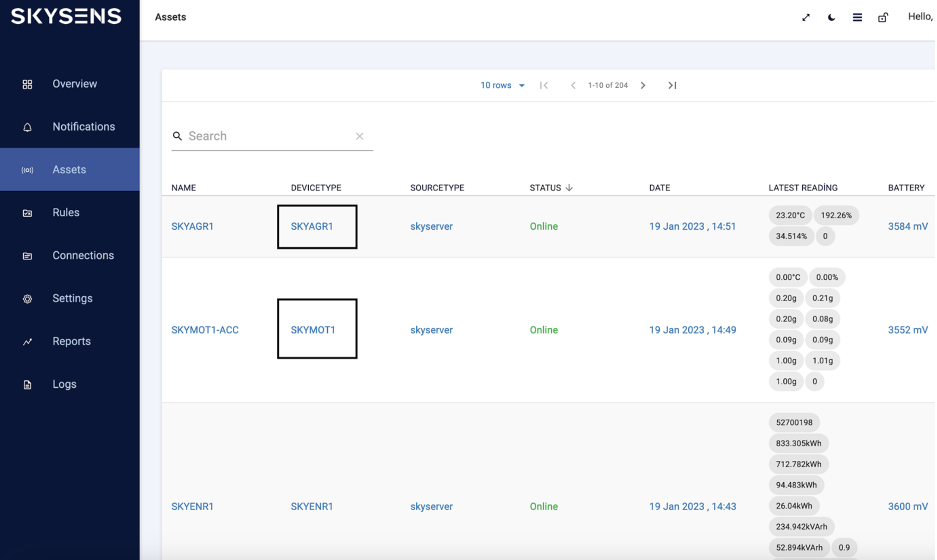The image size is (937, 560).
Task: Toggle dark mode moon icon
Action: (x=831, y=17)
